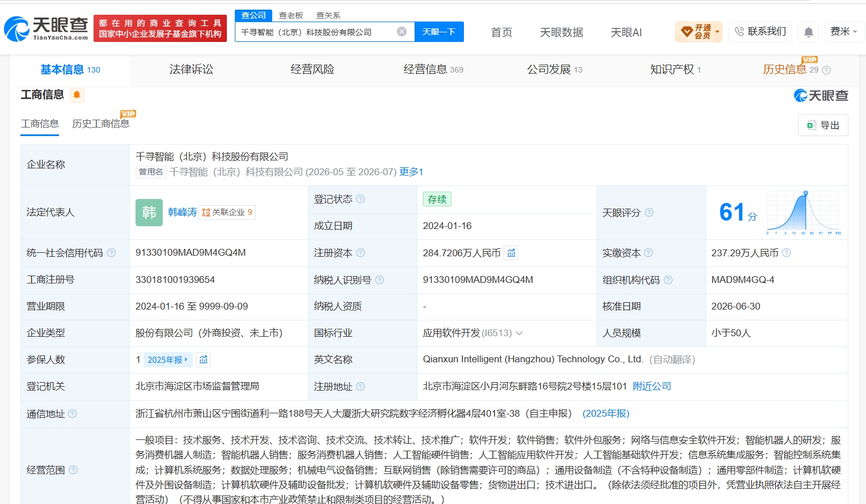The height and width of the screenshot is (504, 866).
Task: Click help icon beside 统一社会信用代码
Action: click(111, 253)
